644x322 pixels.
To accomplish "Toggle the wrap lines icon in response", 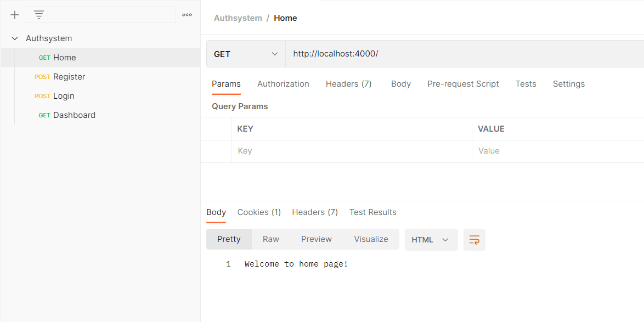I will pyautogui.click(x=474, y=240).
